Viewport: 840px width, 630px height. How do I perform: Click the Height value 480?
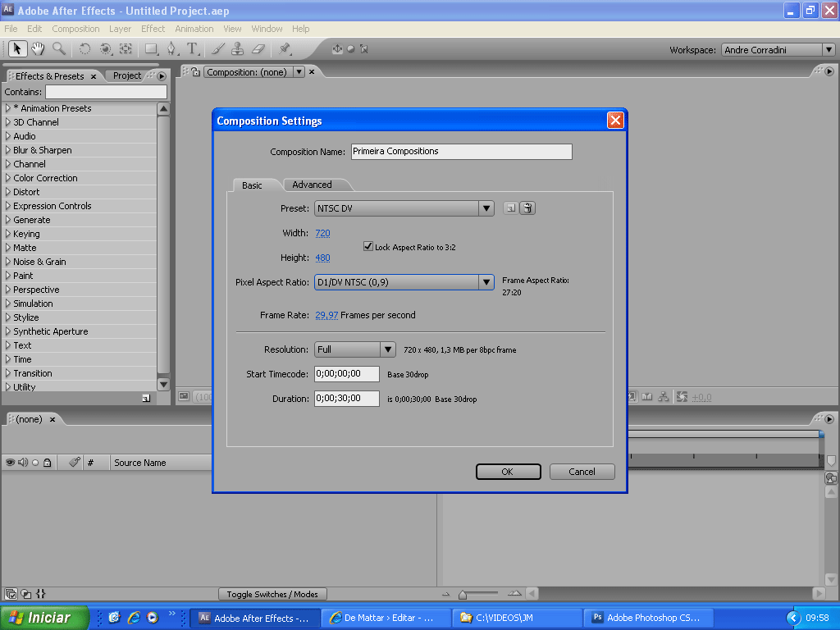click(322, 258)
